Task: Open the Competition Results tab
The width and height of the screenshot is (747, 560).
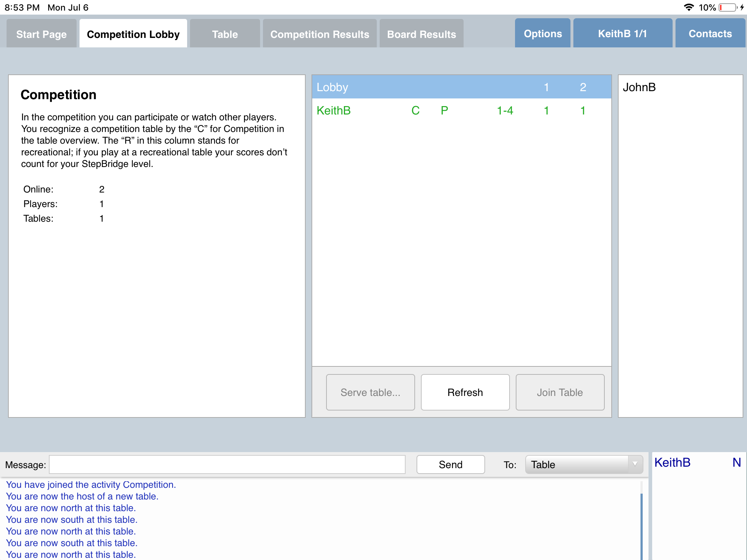Action: click(x=320, y=34)
